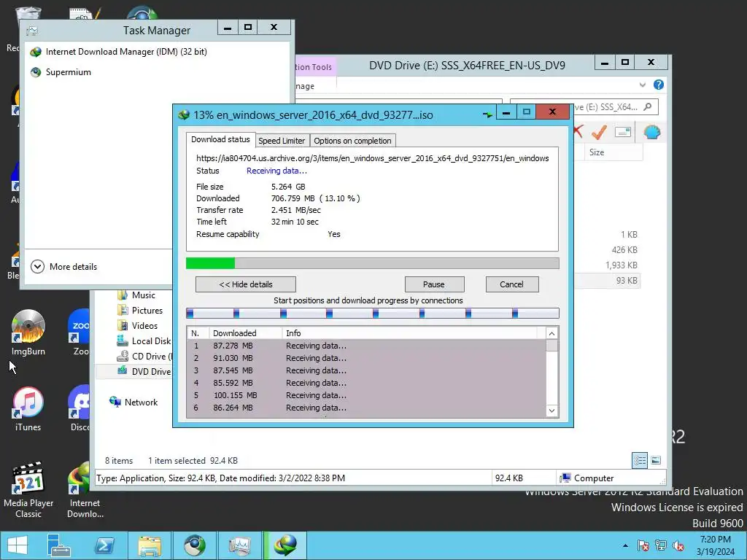Switch Explorer to large icons view

656,460
